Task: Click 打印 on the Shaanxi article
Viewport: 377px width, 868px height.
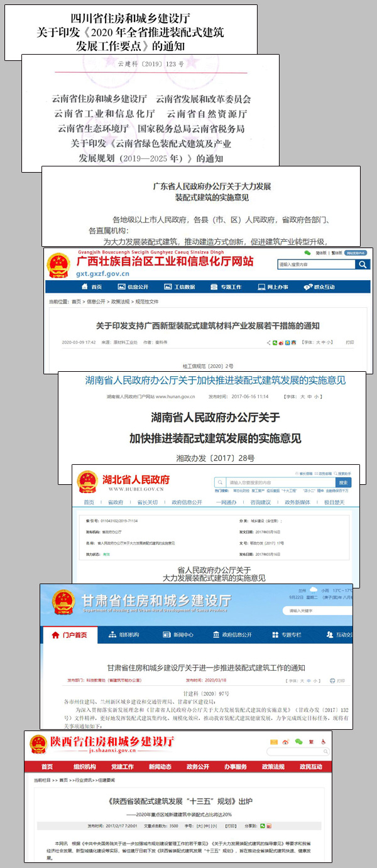Action: tap(230, 825)
